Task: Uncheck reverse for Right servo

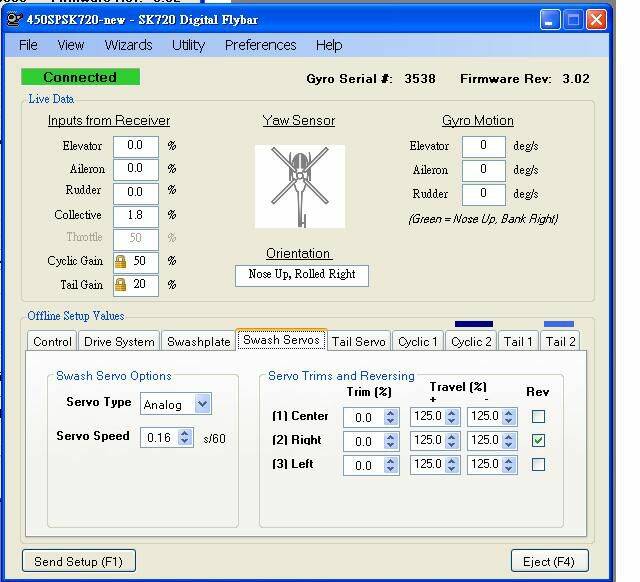Action: point(538,440)
